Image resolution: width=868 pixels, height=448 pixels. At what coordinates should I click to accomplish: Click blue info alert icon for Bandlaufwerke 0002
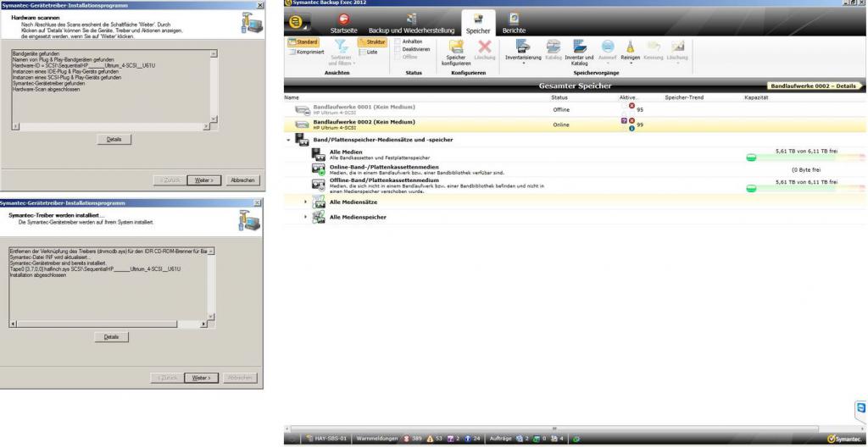632,129
